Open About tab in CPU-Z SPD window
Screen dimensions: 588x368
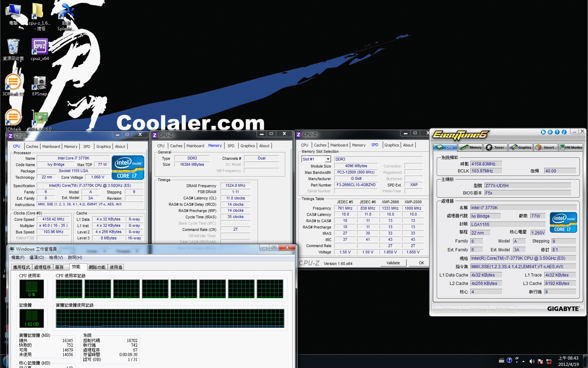408,145
